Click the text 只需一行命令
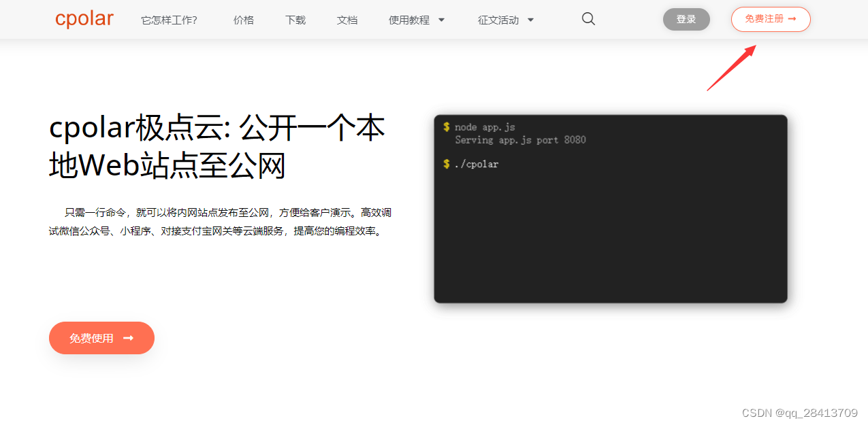 95,213
